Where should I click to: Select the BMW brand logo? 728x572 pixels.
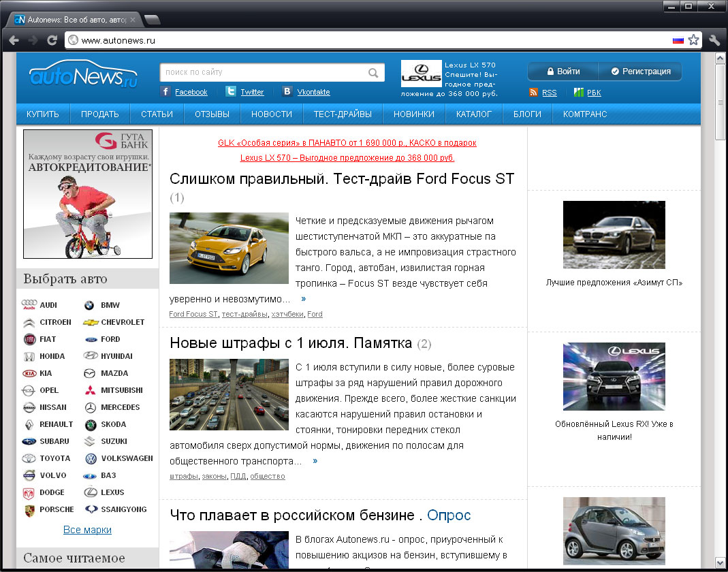point(89,304)
